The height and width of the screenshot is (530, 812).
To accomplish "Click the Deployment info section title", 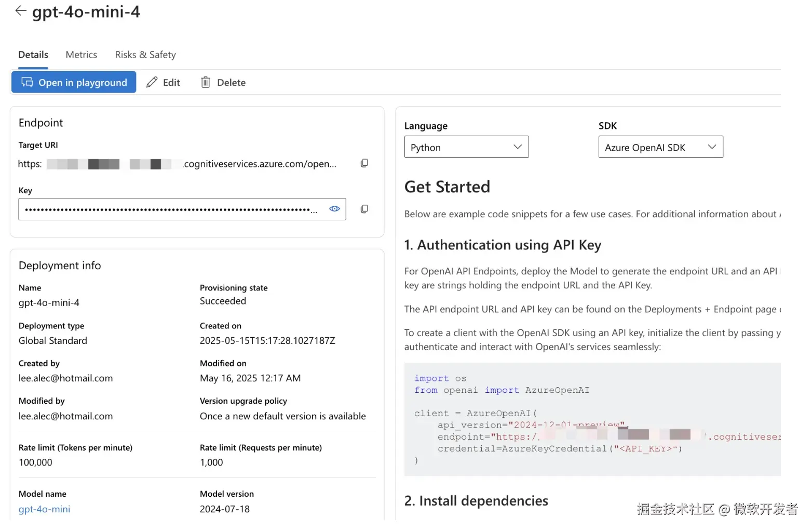I will (x=60, y=266).
